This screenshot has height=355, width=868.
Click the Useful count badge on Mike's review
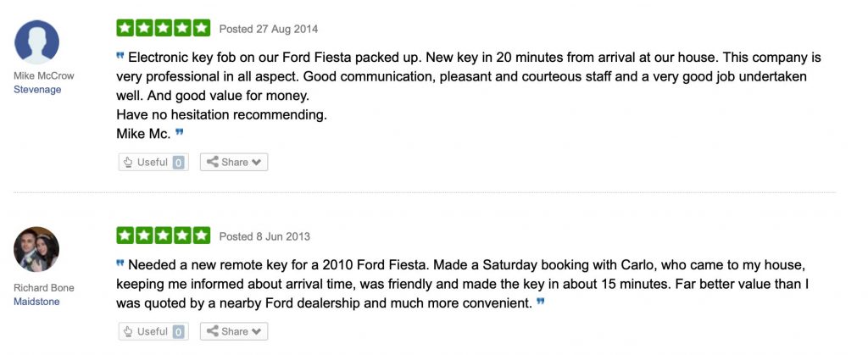pyautogui.click(x=179, y=163)
